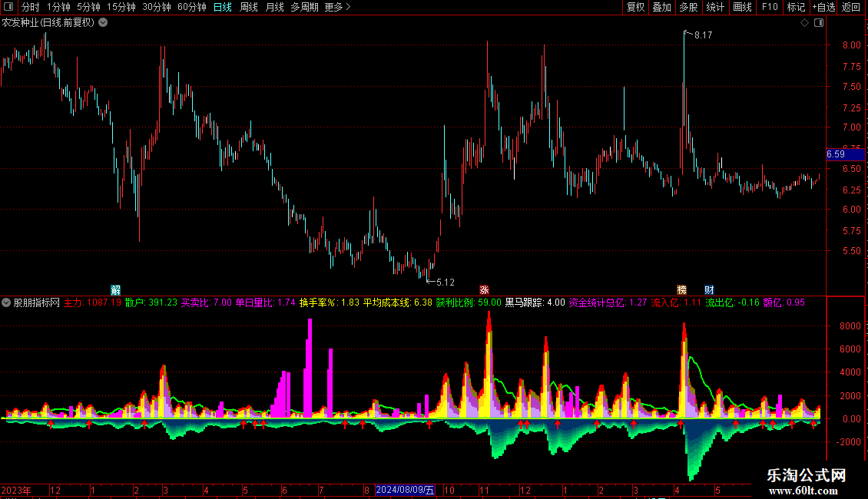Image resolution: width=868 pixels, height=499 pixels.
Task: Click the 解 event marker icon
Action: point(115,290)
